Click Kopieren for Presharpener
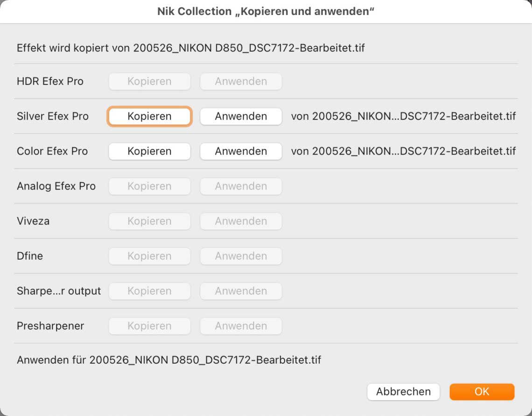This screenshot has width=532, height=416. [149, 326]
